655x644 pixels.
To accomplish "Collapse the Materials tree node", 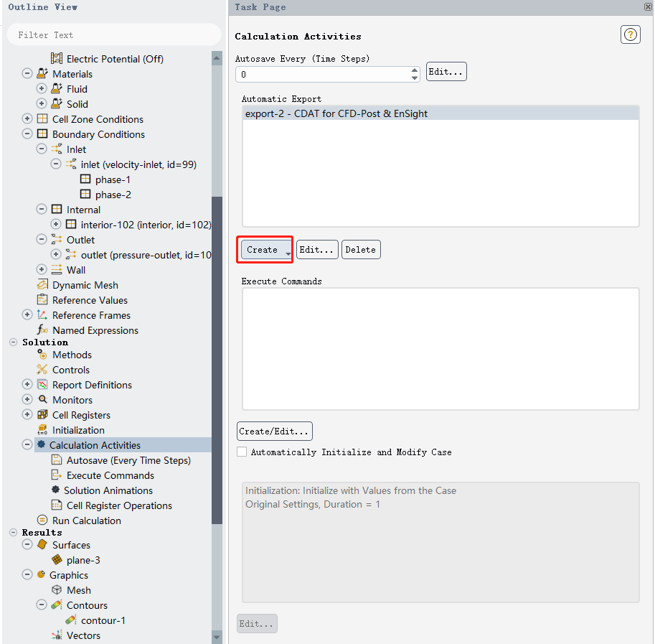I will pyautogui.click(x=27, y=73).
